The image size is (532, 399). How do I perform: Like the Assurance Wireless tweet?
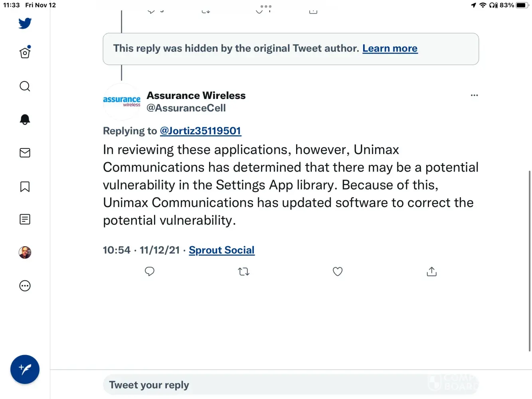[338, 272]
